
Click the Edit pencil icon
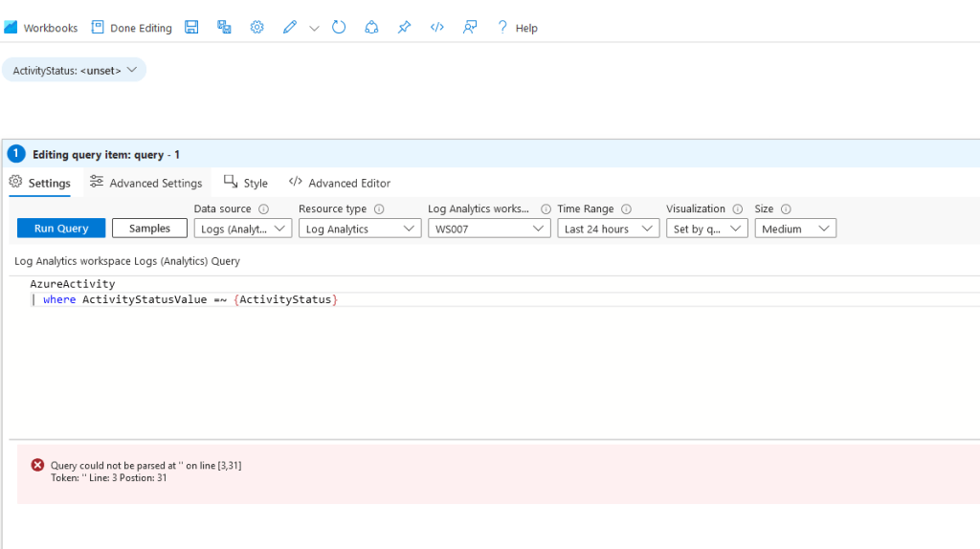point(290,28)
